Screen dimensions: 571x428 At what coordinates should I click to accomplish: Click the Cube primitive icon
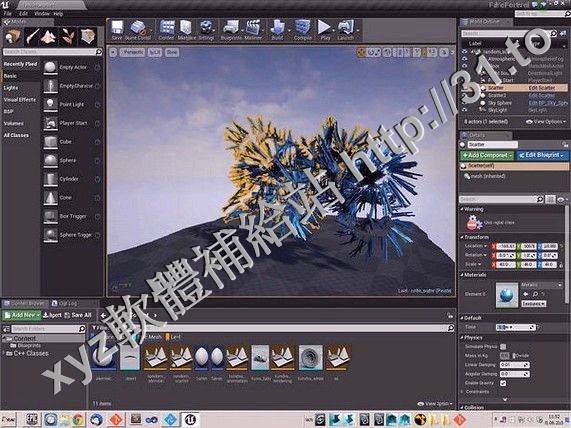tap(50, 142)
